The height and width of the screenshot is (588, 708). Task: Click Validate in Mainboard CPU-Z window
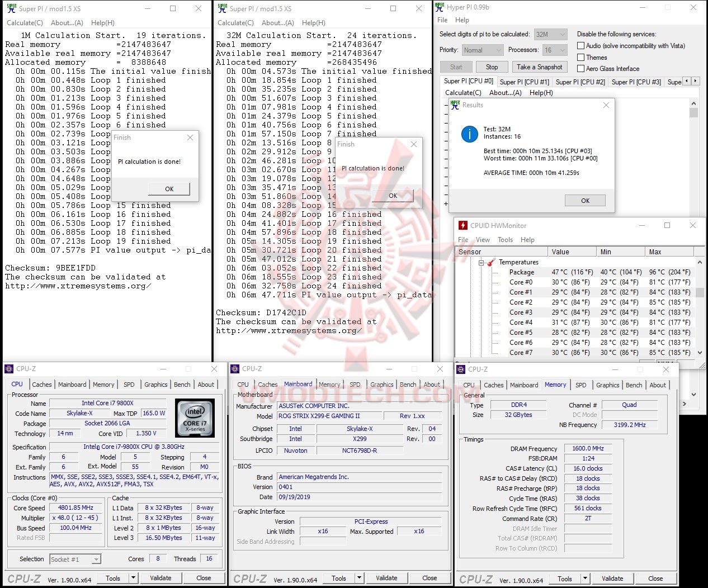386,578
